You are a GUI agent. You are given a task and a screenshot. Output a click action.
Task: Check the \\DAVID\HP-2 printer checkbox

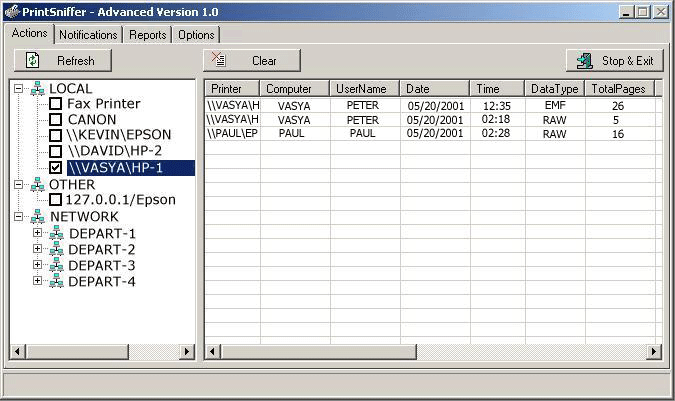click(56, 151)
